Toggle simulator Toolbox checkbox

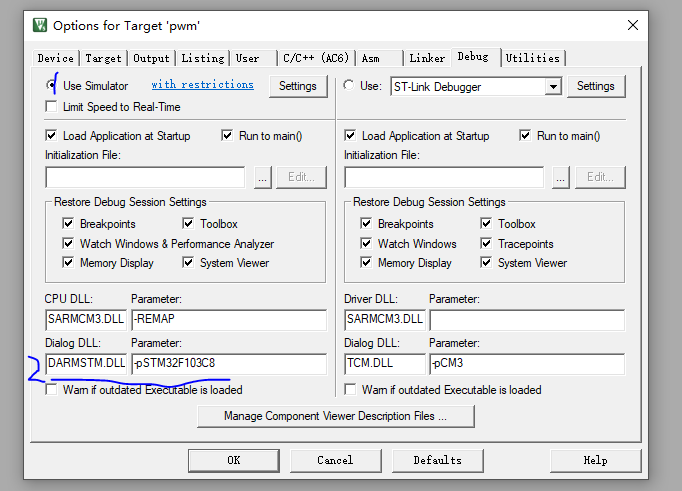188,224
